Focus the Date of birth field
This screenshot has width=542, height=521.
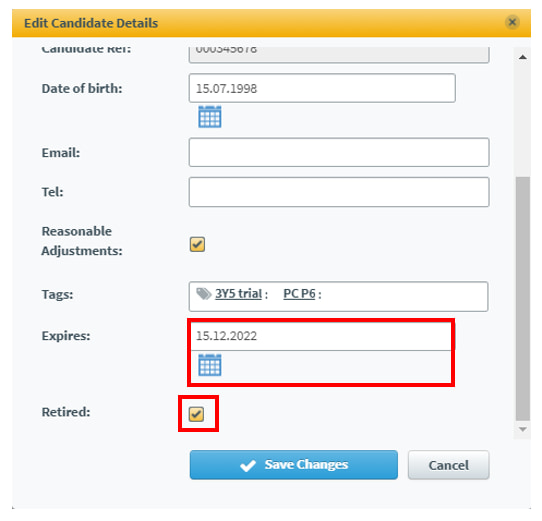coord(322,88)
